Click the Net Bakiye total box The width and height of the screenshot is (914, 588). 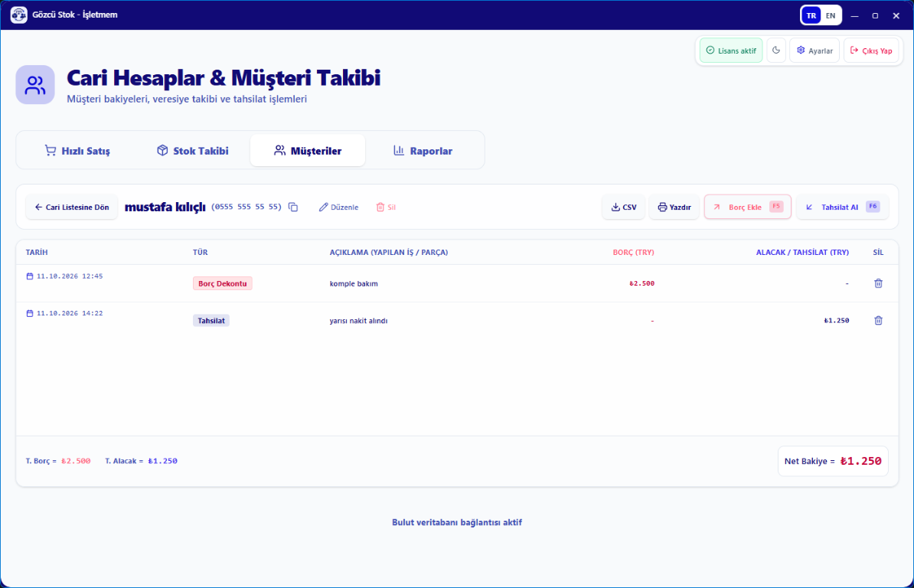coord(833,461)
